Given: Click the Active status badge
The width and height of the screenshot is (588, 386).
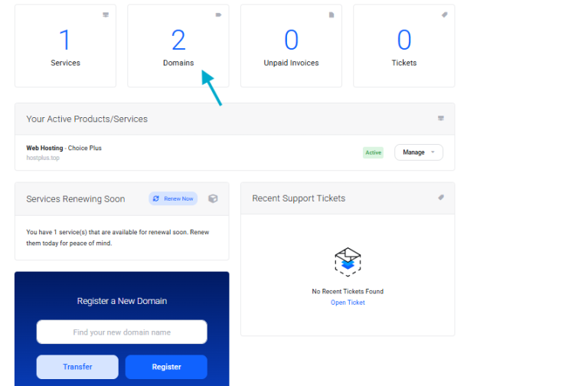Looking at the screenshot, I should 373,152.
